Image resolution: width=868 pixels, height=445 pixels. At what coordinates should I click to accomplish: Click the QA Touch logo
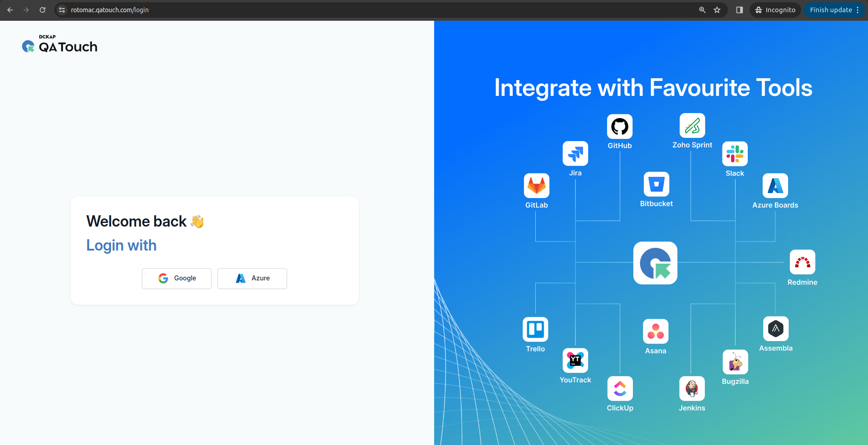pyautogui.click(x=60, y=44)
